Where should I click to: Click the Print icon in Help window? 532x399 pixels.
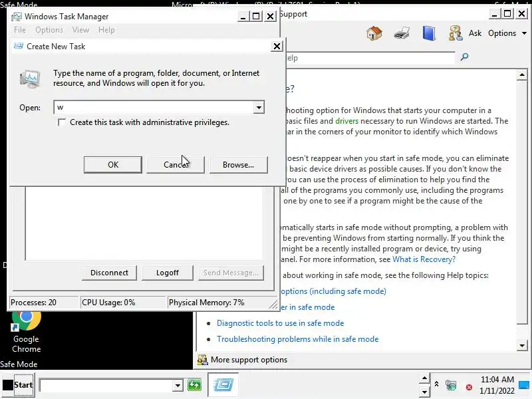pos(402,33)
